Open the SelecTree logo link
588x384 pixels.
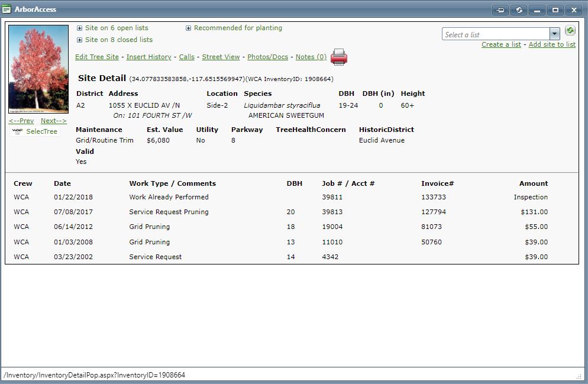pyautogui.click(x=34, y=131)
